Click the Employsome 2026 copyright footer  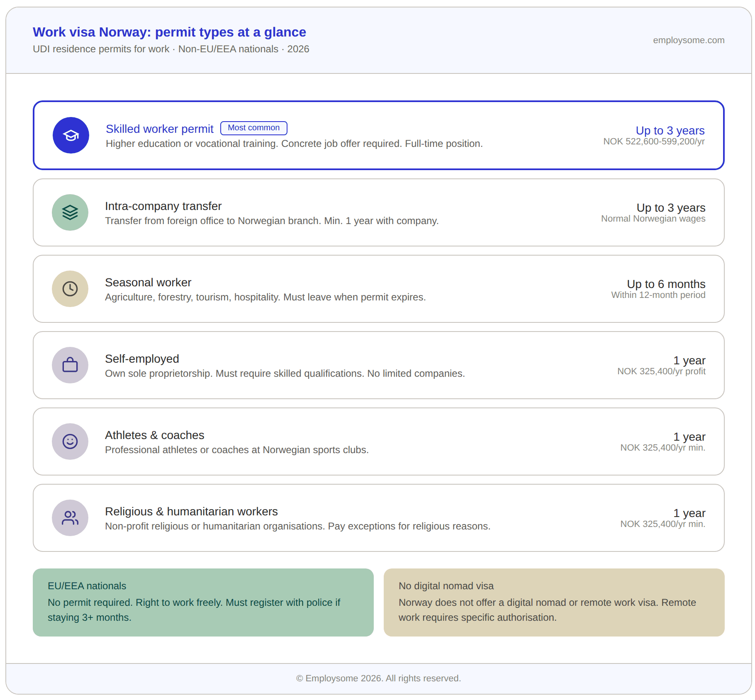tap(378, 678)
